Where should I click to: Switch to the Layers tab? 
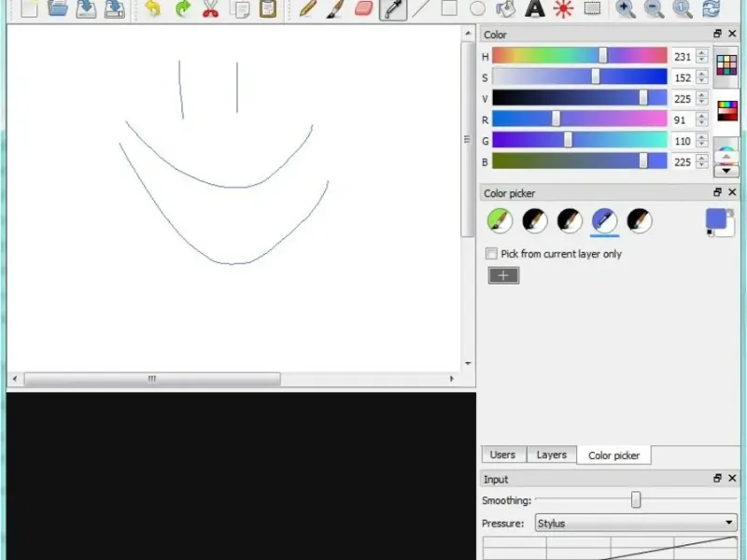click(x=552, y=455)
